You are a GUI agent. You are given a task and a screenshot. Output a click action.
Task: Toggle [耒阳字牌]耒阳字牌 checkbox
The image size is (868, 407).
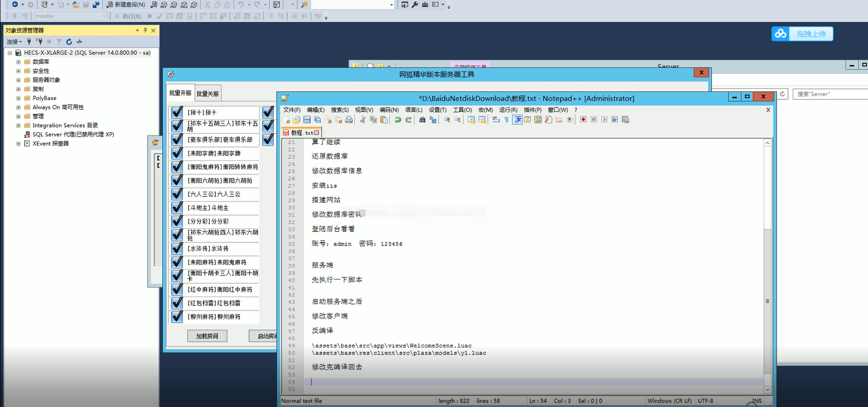click(x=177, y=153)
